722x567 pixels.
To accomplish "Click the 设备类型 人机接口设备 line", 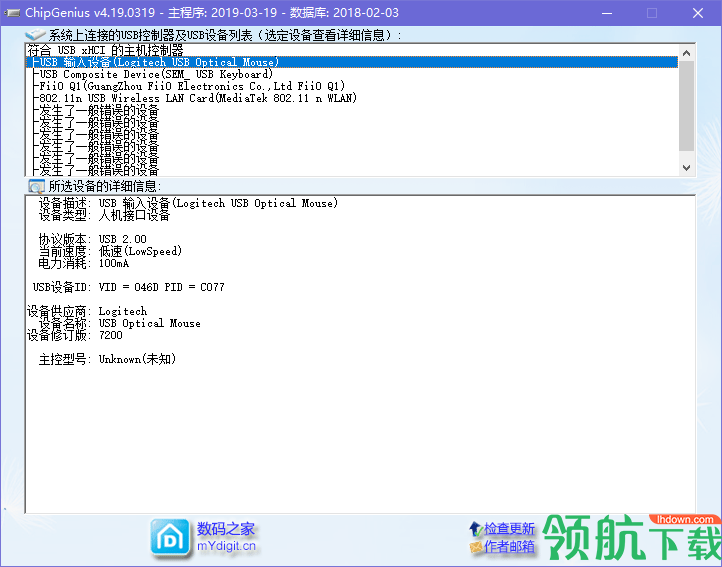I will [104, 215].
